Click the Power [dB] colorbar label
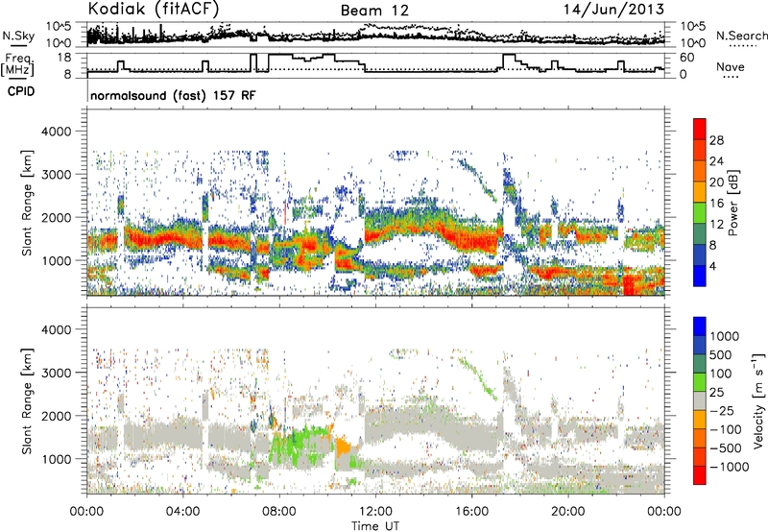The width and height of the screenshot is (768, 532). (x=732, y=203)
